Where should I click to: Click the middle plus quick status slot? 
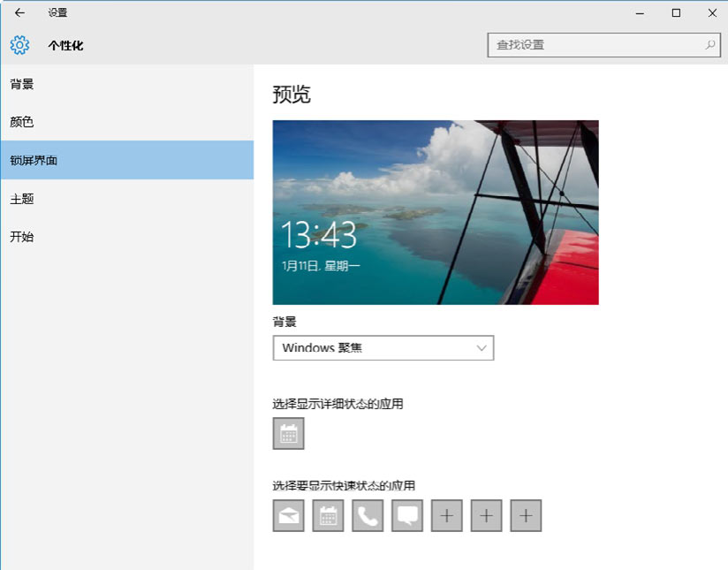pos(486,516)
